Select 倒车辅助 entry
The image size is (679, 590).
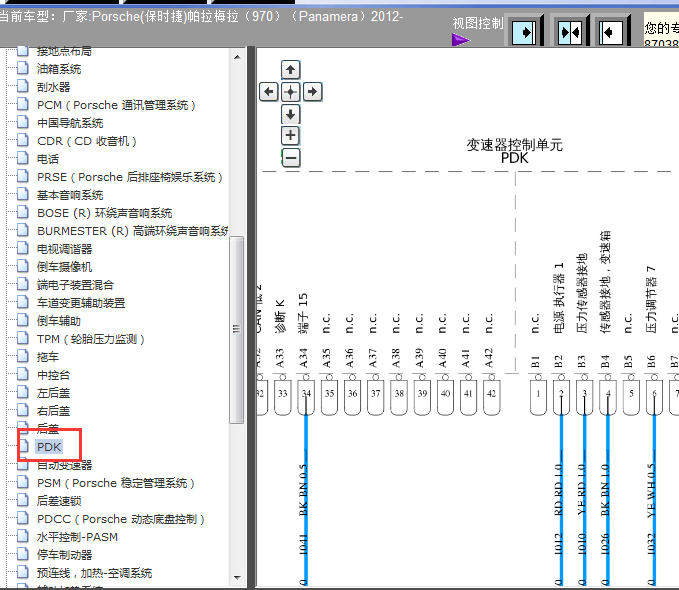[x=59, y=321]
